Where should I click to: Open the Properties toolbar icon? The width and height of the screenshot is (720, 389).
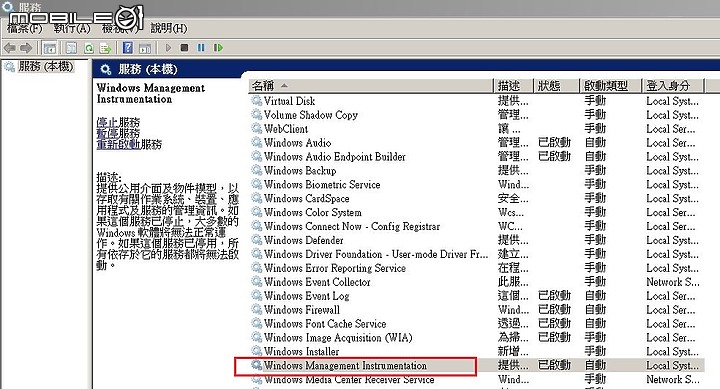click(71, 48)
